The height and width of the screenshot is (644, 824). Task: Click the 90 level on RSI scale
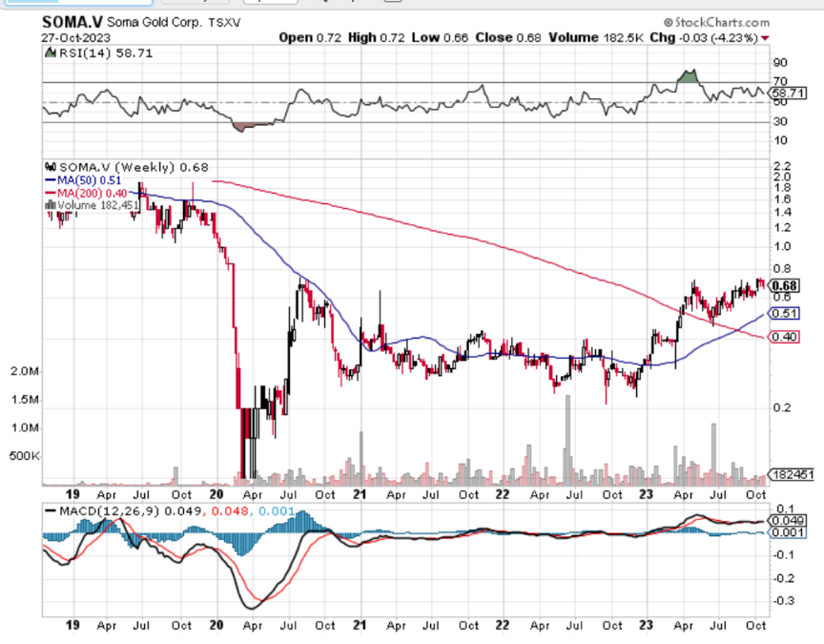[780, 63]
